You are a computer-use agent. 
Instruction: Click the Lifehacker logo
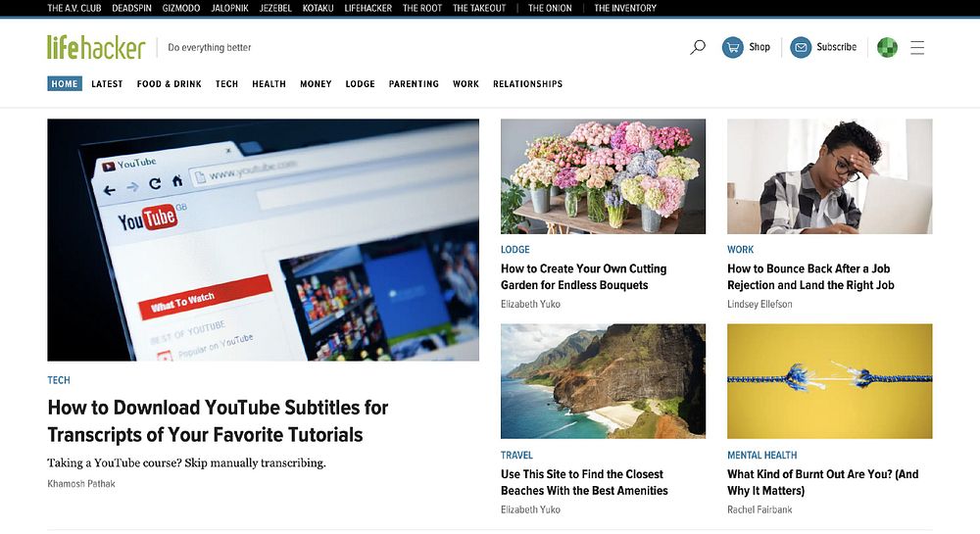(x=96, y=47)
